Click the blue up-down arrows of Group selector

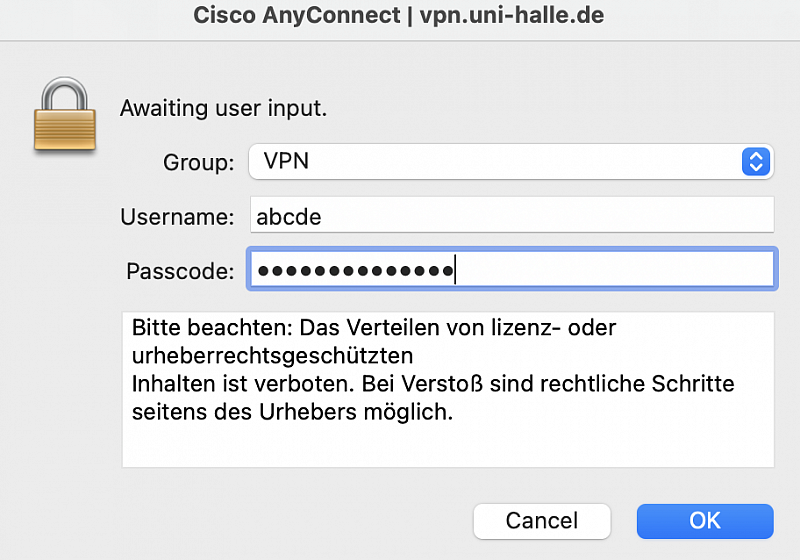pyautogui.click(x=756, y=162)
